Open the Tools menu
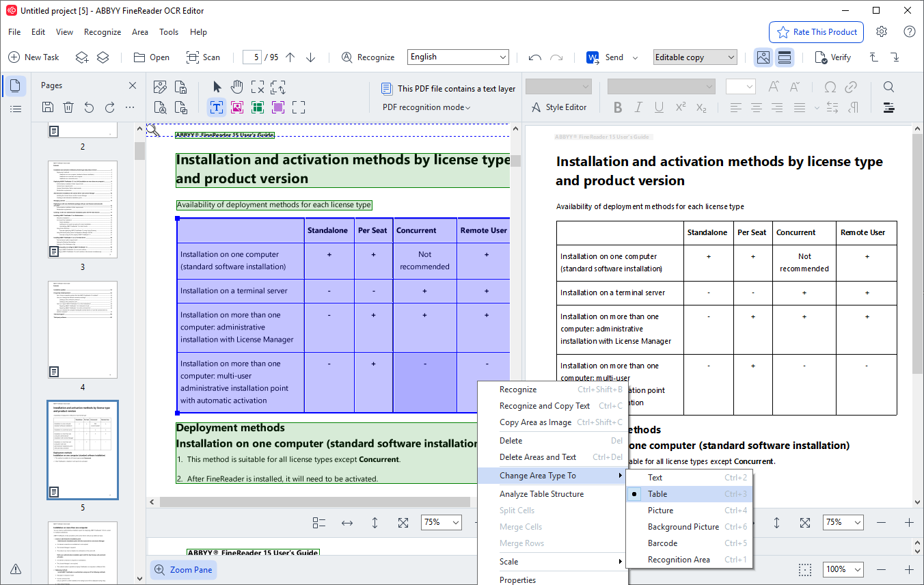 pos(169,32)
